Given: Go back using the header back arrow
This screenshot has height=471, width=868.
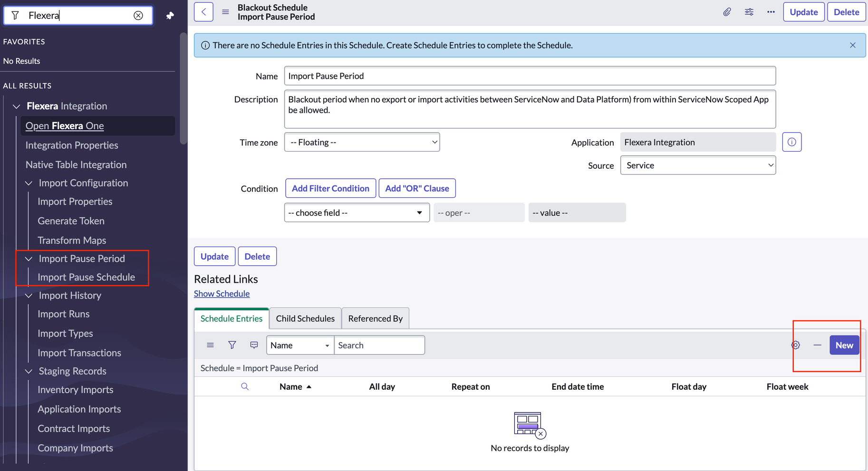Looking at the screenshot, I should [x=203, y=12].
